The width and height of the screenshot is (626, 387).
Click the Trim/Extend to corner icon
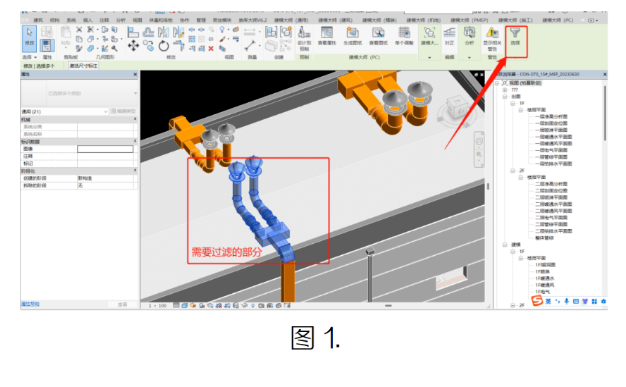(179, 46)
